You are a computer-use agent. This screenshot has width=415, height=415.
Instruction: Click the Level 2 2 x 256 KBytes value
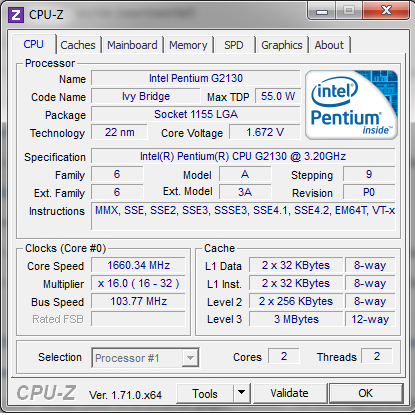[x=296, y=301]
